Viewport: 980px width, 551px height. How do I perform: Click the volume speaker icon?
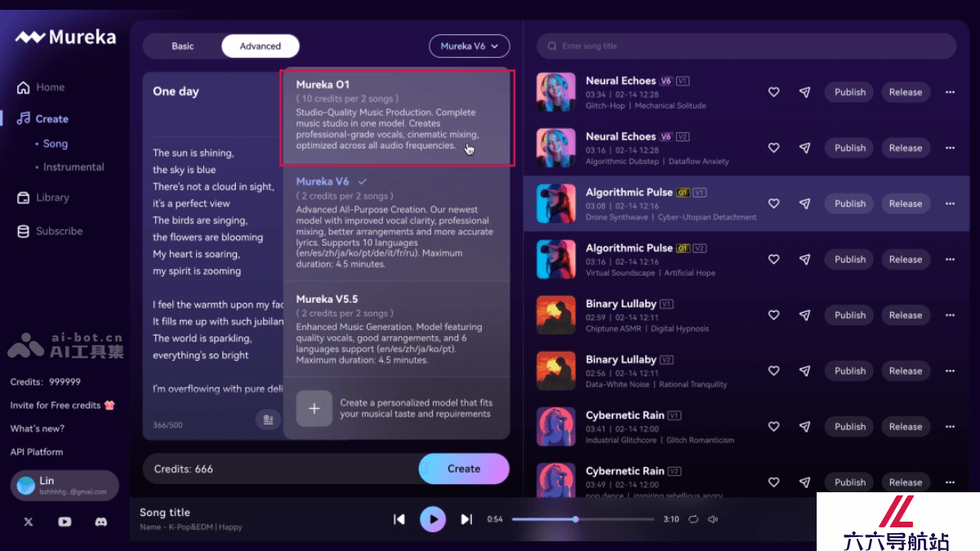[713, 519]
